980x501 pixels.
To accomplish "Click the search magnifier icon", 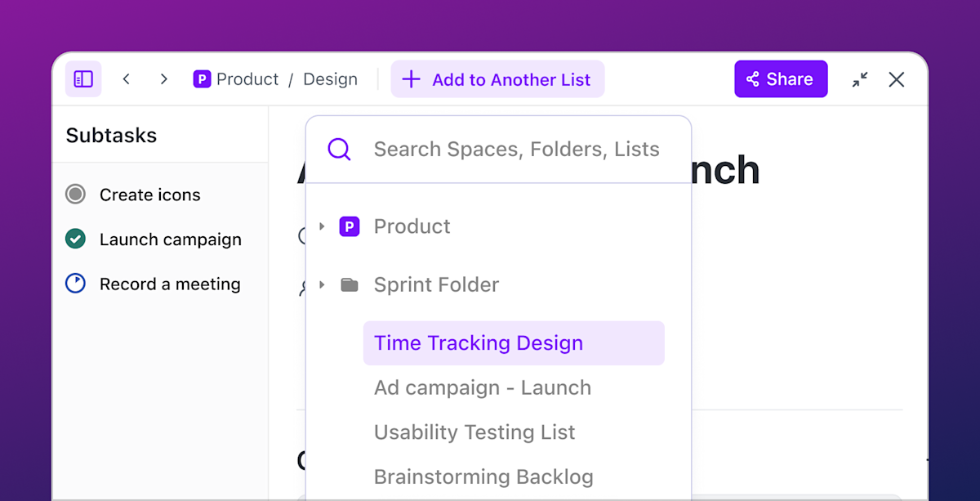I will pos(338,149).
